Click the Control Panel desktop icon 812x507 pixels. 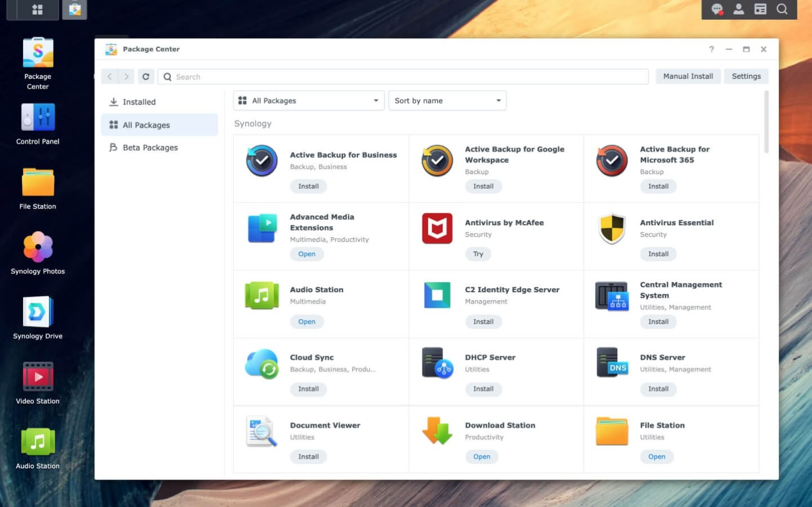click(x=38, y=118)
